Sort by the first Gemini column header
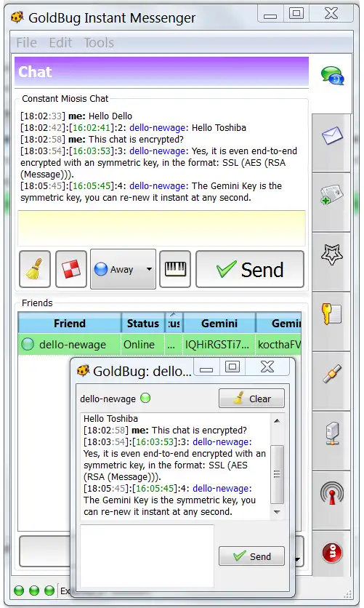364x608 pixels. [219, 323]
